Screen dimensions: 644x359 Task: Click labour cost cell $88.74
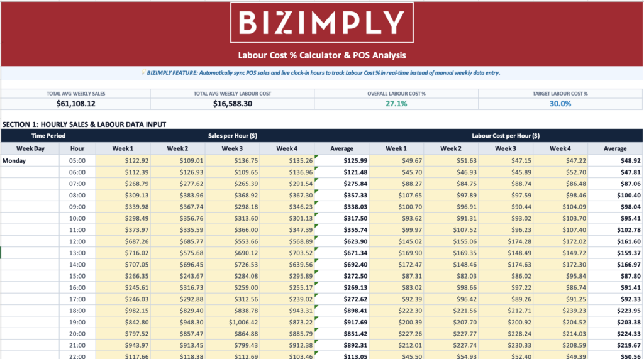pyautogui.click(x=506, y=184)
